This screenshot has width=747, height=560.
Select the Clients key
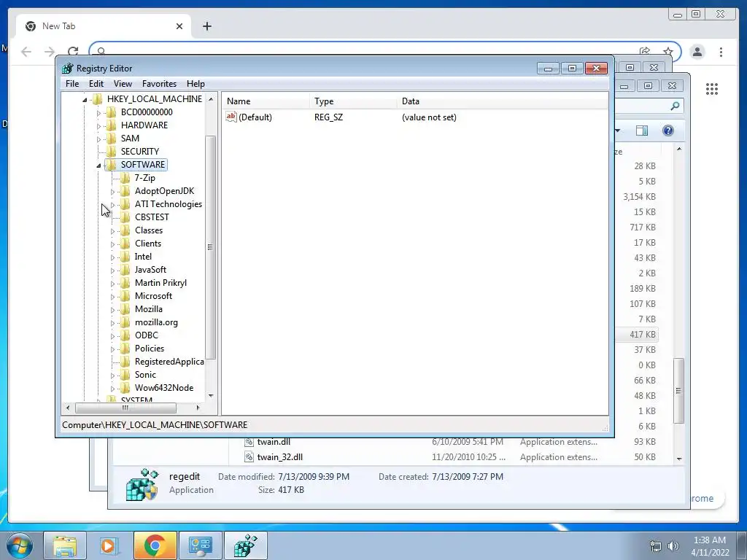[x=147, y=244]
